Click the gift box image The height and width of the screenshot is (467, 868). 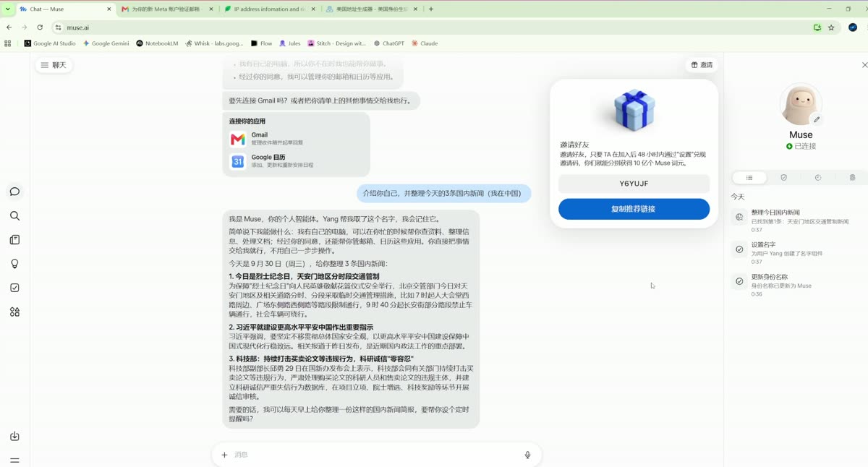coord(634,110)
